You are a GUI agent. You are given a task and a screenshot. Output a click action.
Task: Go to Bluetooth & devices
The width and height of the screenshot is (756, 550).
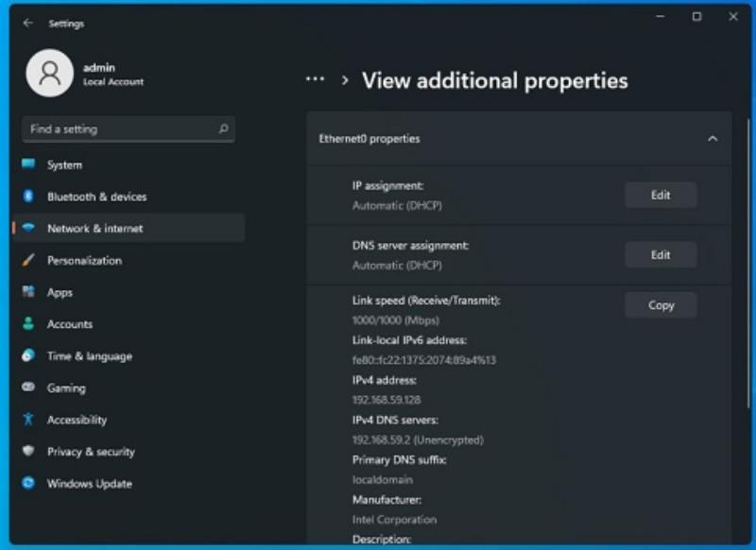pyautogui.click(x=129, y=197)
